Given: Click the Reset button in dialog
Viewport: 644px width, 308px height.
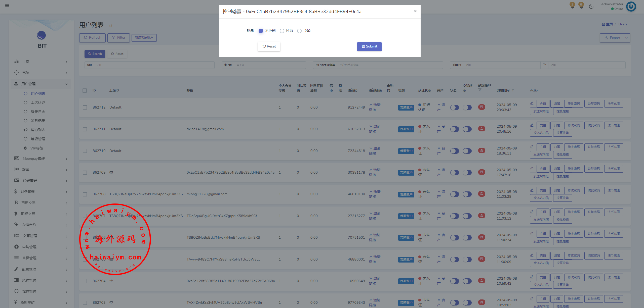Looking at the screenshot, I should [x=269, y=46].
